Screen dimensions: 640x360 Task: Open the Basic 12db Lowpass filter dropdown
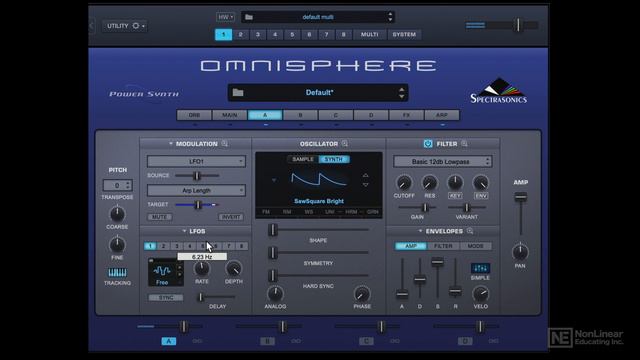(x=442, y=162)
